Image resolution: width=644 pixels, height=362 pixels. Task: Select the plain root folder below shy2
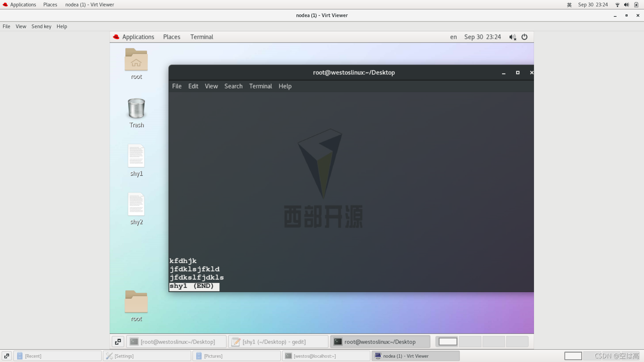tap(136, 301)
